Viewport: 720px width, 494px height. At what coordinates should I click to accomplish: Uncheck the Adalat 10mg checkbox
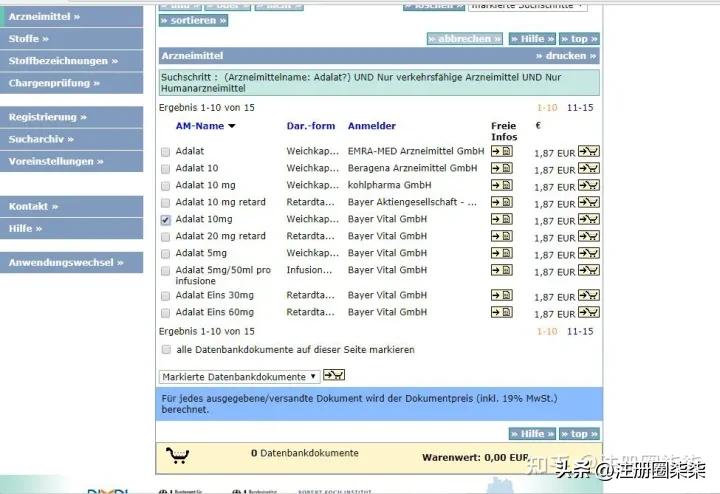pyautogui.click(x=165, y=220)
